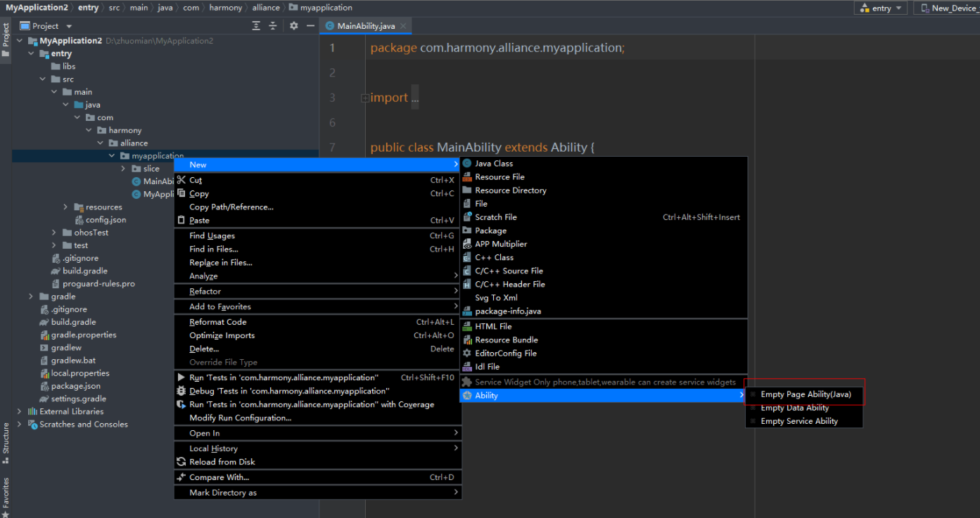This screenshot has height=518, width=980.
Task: Click Collapse All icon in Project panel
Action: (273, 26)
